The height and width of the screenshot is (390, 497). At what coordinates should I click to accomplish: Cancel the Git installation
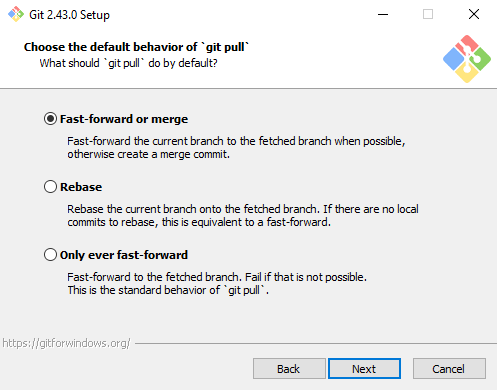pos(449,369)
